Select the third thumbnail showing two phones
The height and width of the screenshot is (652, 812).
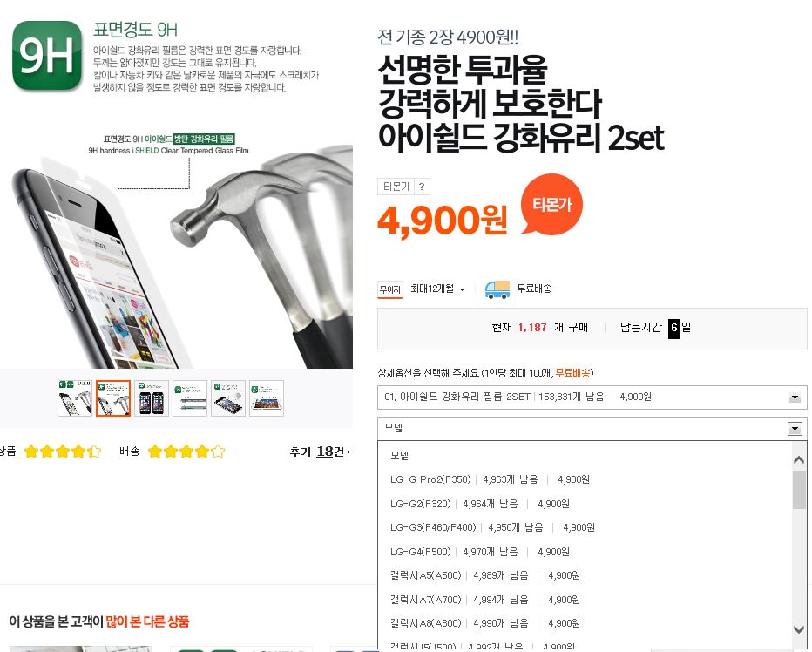152,398
